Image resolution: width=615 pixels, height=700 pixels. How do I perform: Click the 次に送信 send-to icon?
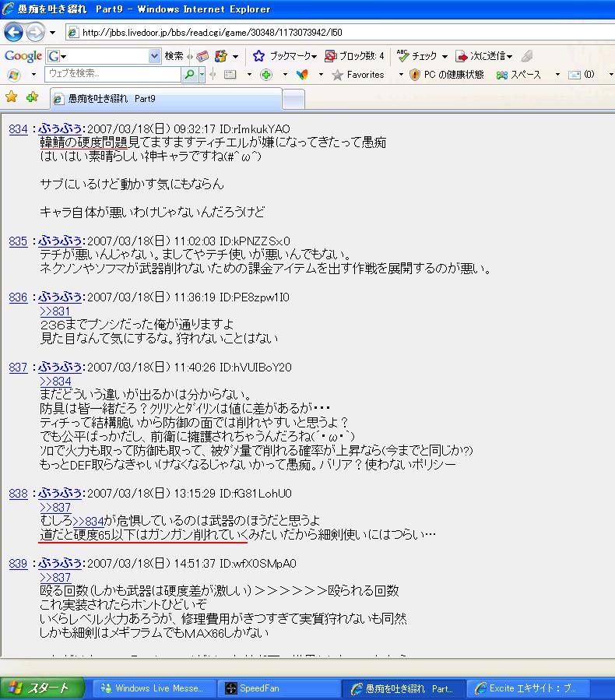click(461, 56)
